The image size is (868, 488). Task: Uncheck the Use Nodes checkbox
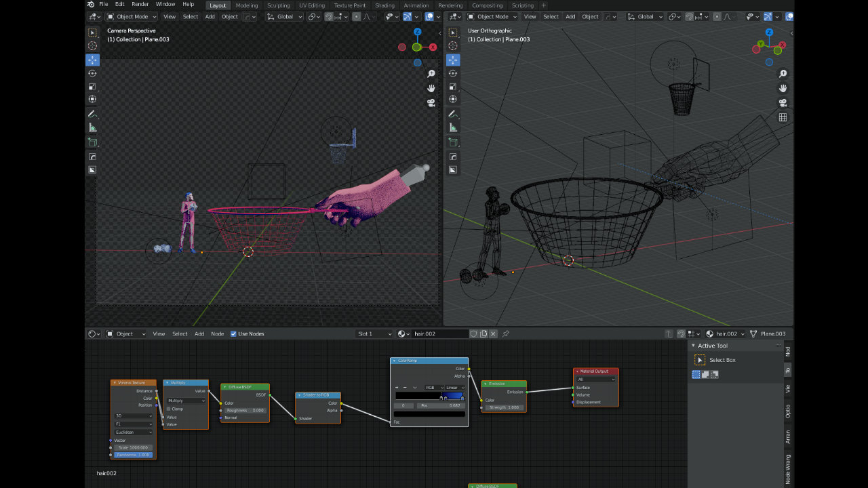coord(234,333)
